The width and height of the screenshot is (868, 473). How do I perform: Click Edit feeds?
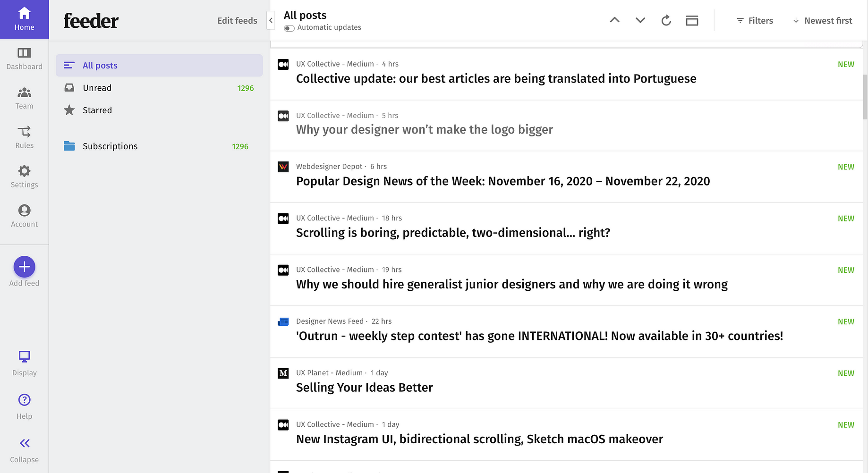coord(237,20)
